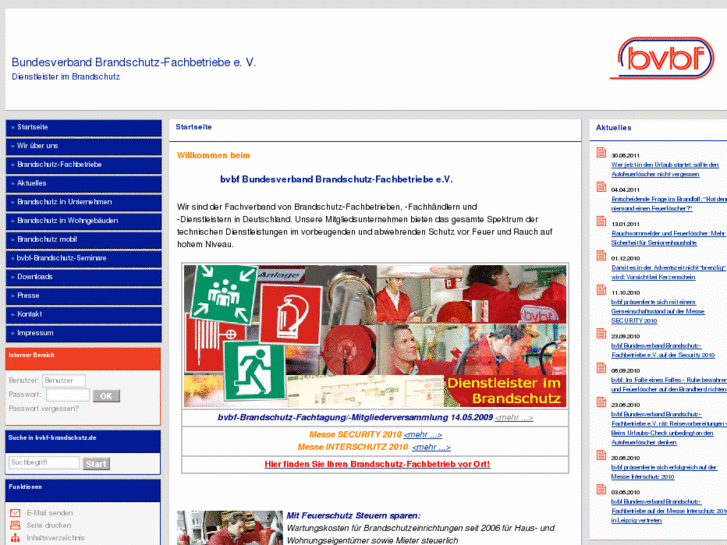Click the document icon beside the 06.09.2010 news
The height and width of the screenshot is (545, 727).
point(601,368)
